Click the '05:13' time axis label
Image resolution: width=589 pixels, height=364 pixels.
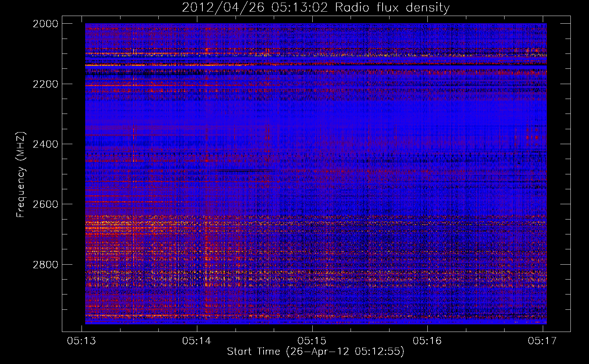click(x=82, y=341)
